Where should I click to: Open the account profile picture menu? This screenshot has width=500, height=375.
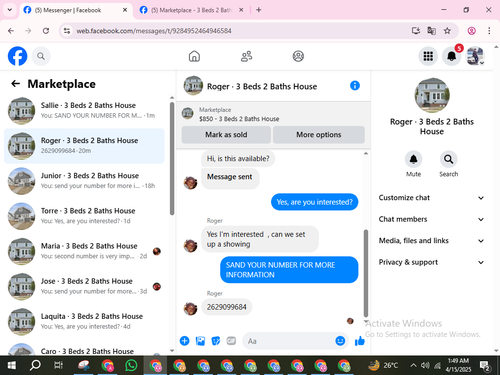coord(475,56)
